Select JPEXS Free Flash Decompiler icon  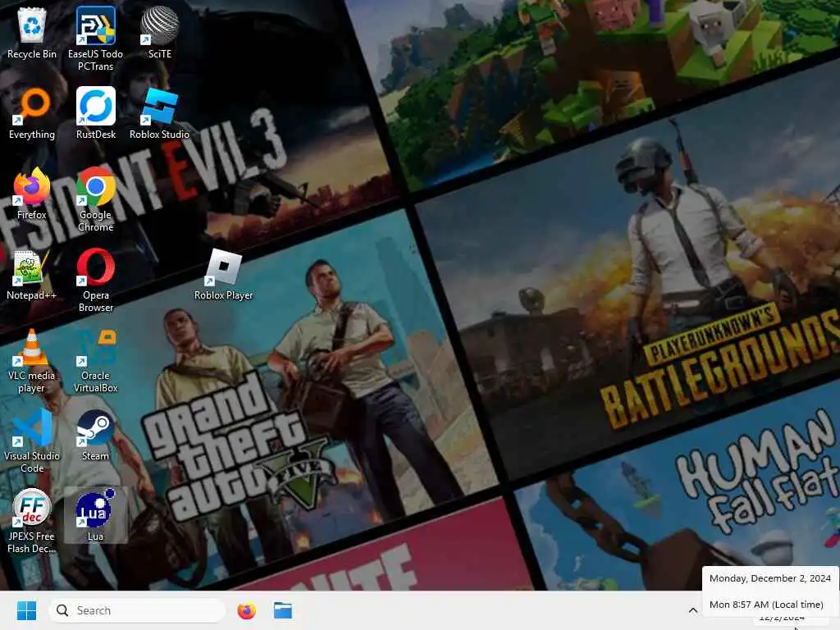tap(32, 521)
